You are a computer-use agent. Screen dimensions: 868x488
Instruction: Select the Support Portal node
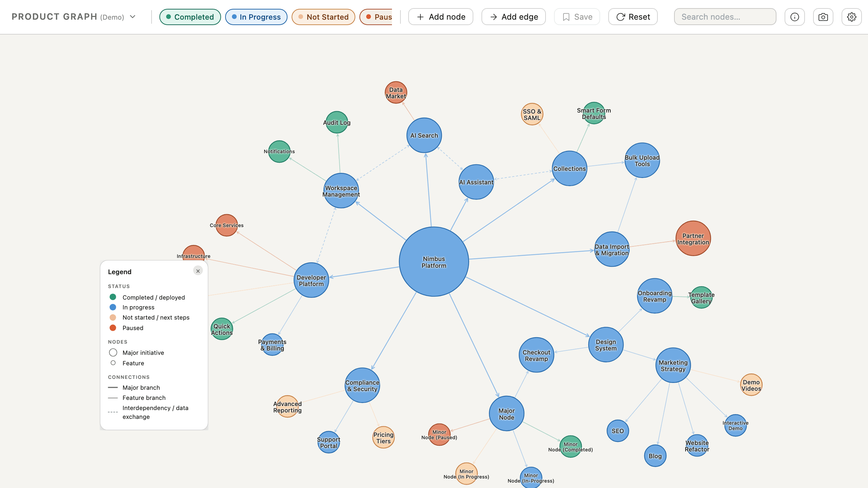tap(329, 442)
